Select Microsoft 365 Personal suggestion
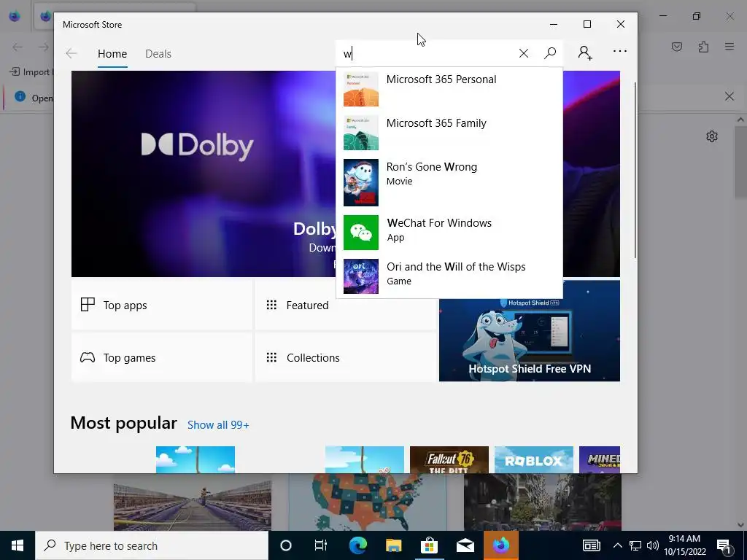This screenshot has width=747, height=560. tap(449, 89)
